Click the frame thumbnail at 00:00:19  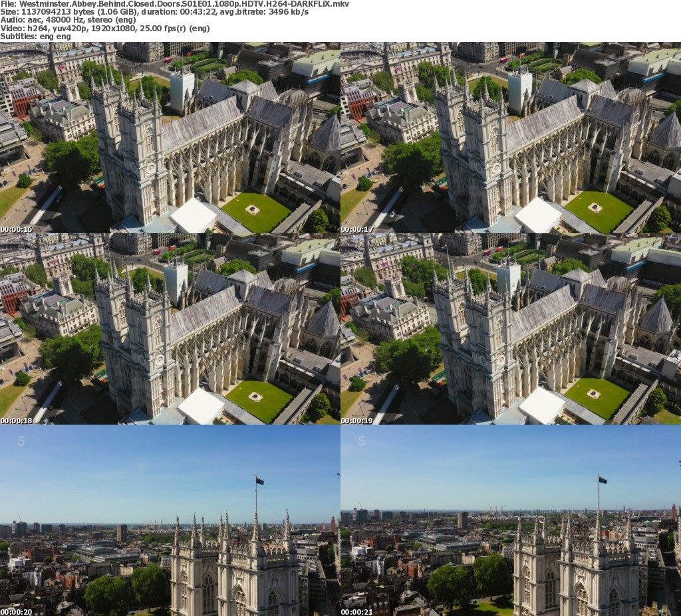pos(511,328)
